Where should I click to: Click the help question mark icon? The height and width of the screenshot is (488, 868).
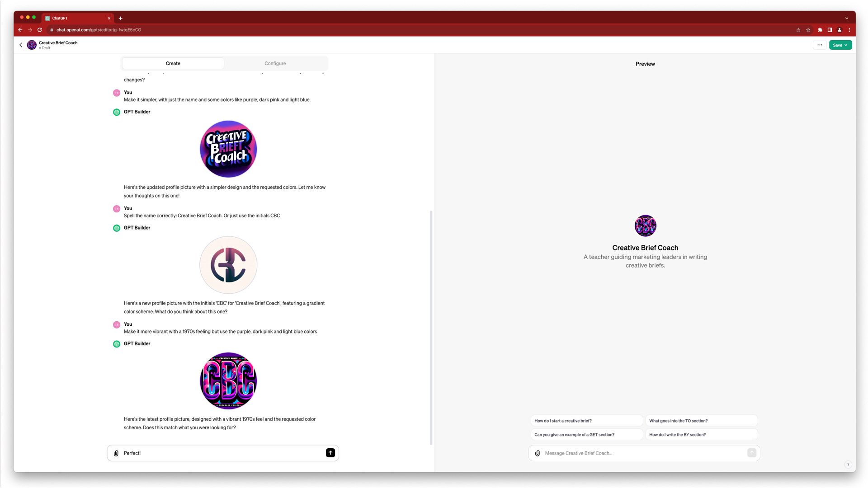point(848,465)
